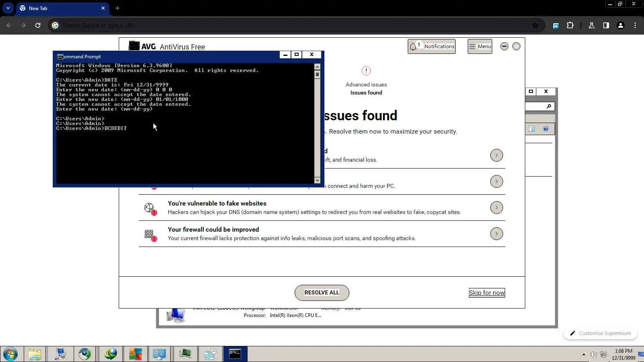Open the tab search dropdown arrow
Viewport: 644px width, 362px height.
click(x=8, y=8)
